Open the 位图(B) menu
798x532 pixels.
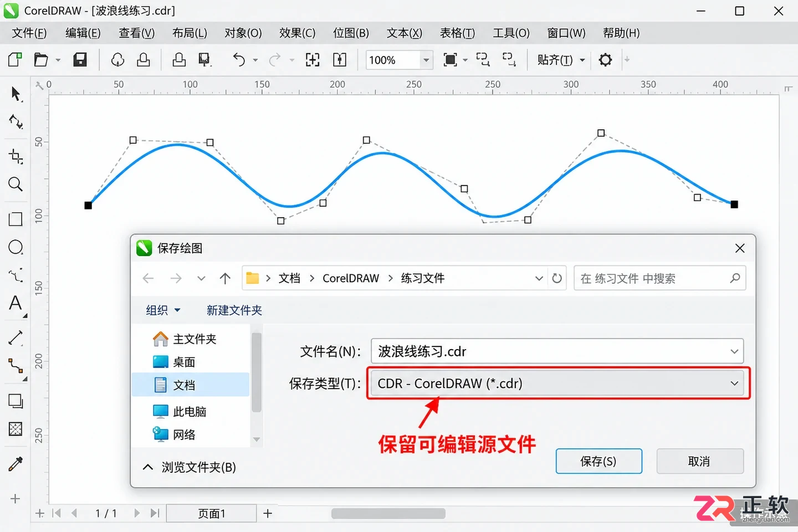(x=351, y=33)
